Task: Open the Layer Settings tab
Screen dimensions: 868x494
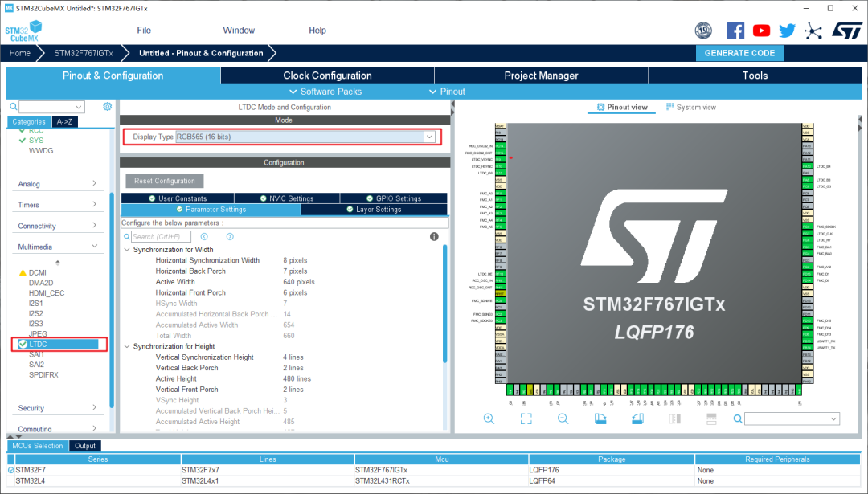Action: click(x=374, y=210)
